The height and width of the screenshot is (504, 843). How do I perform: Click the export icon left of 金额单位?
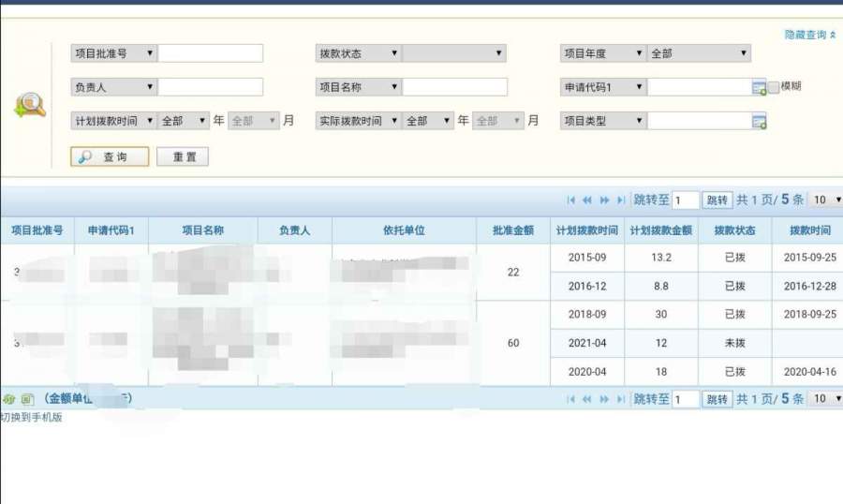[27, 399]
